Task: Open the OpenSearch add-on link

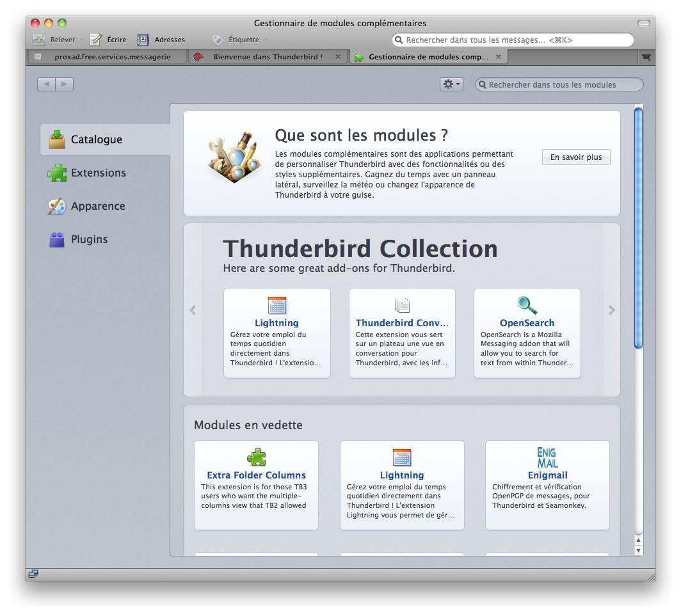Action: click(x=527, y=323)
